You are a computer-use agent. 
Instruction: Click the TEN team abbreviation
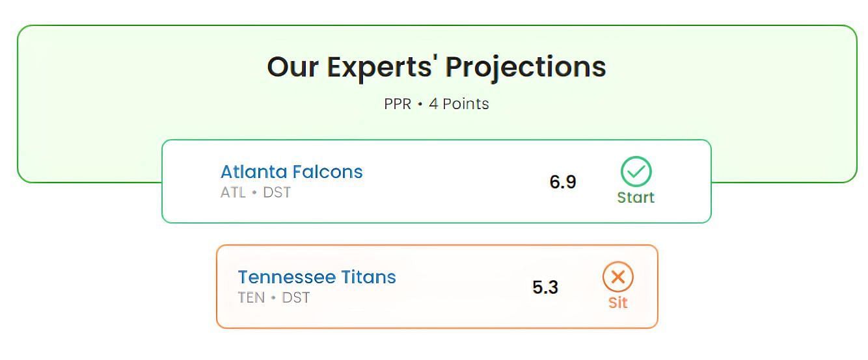point(251,298)
